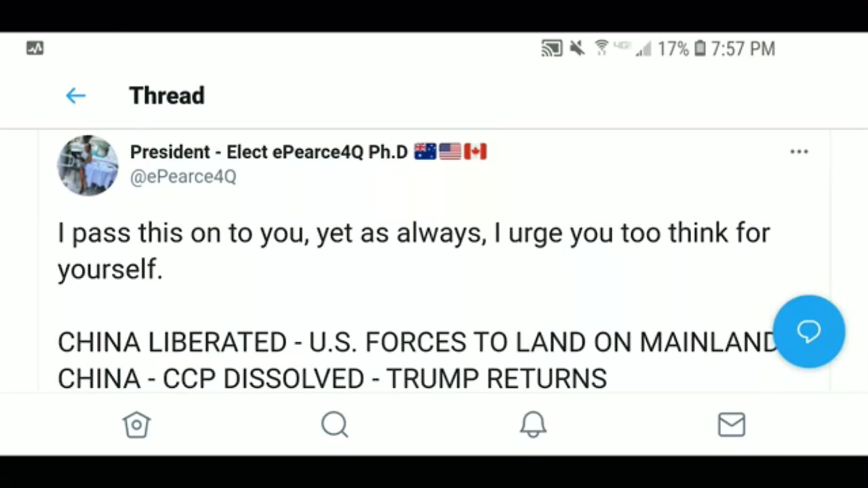Open the President - Elect ePearce4Q Ph.D profile name
868x488 pixels.
[269, 152]
